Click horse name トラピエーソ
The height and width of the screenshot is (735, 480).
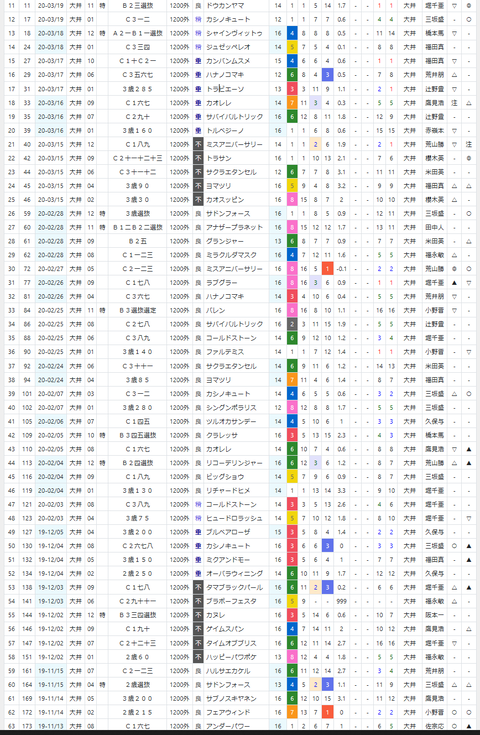click(x=225, y=89)
